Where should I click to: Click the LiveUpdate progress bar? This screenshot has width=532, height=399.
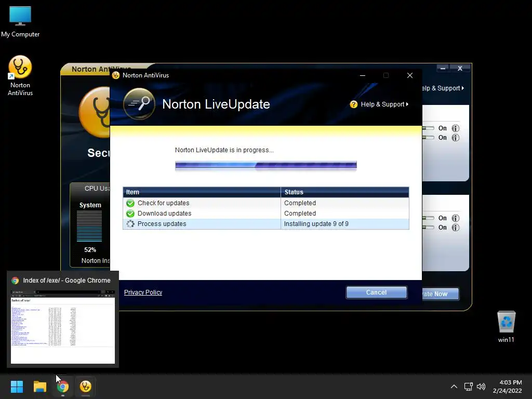click(x=266, y=165)
